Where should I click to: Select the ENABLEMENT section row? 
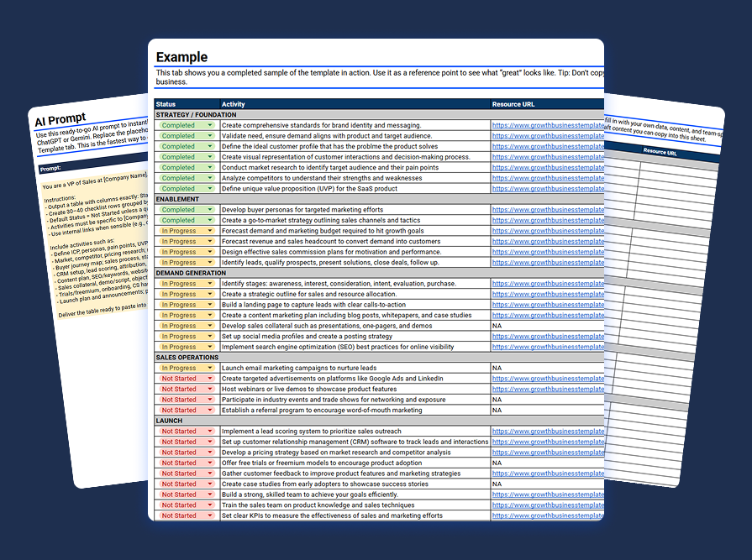coord(379,199)
